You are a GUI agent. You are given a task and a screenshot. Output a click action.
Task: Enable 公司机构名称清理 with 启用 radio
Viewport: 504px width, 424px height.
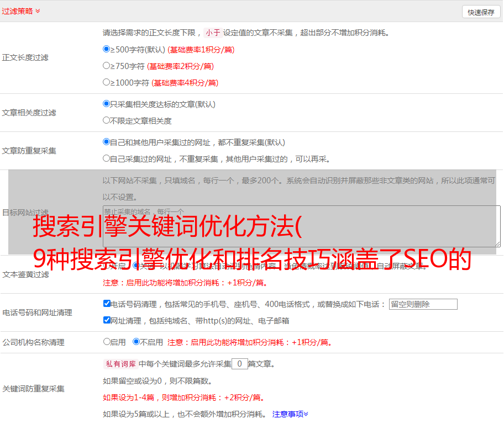pyautogui.click(x=107, y=342)
